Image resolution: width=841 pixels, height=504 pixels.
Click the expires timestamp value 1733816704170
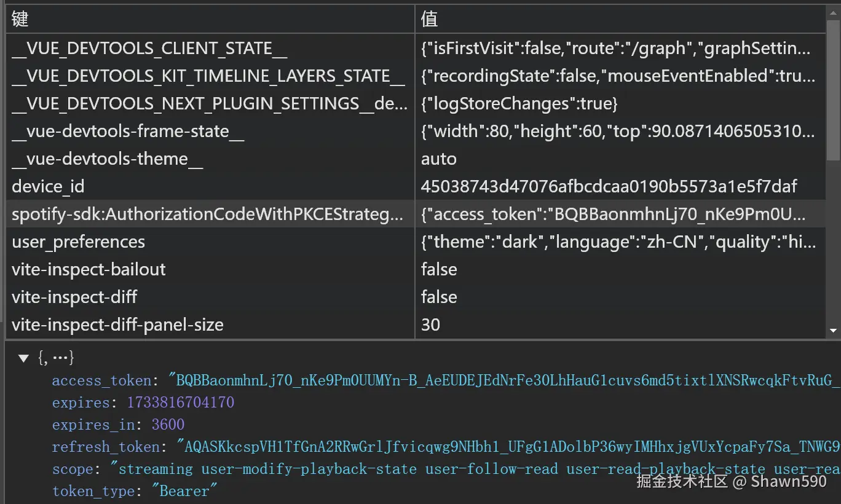coord(180,403)
